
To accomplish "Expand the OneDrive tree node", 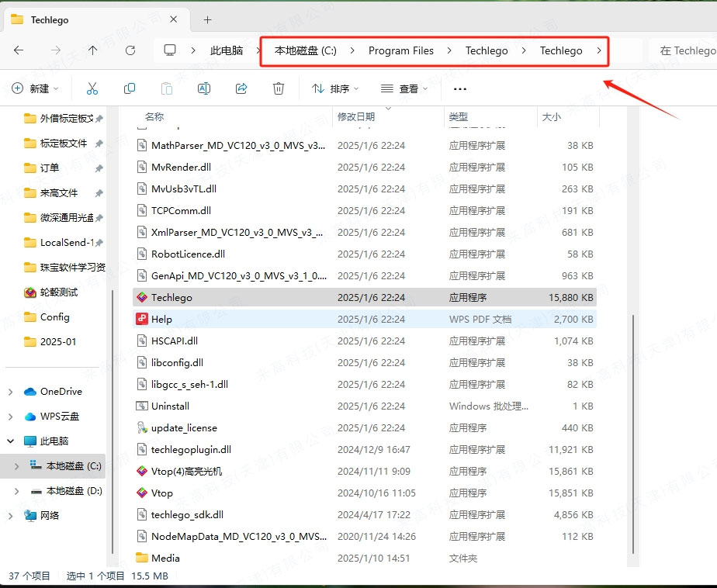I will click(x=10, y=392).
